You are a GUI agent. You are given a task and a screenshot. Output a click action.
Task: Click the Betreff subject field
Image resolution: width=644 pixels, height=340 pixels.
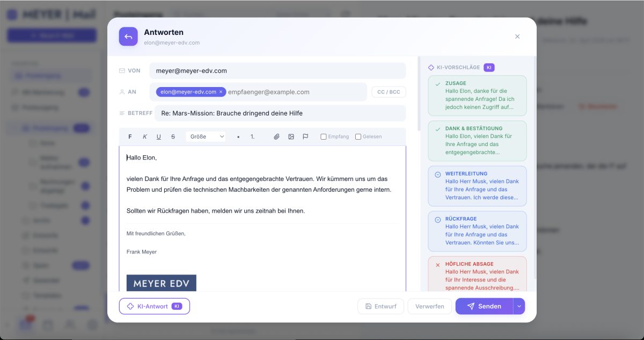280,113
